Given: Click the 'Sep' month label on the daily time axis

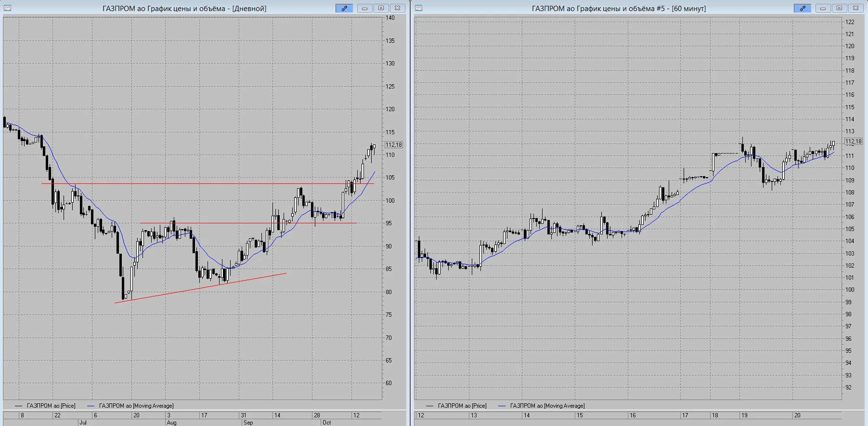Looking at the screenshot, I should tap(248, 423).
